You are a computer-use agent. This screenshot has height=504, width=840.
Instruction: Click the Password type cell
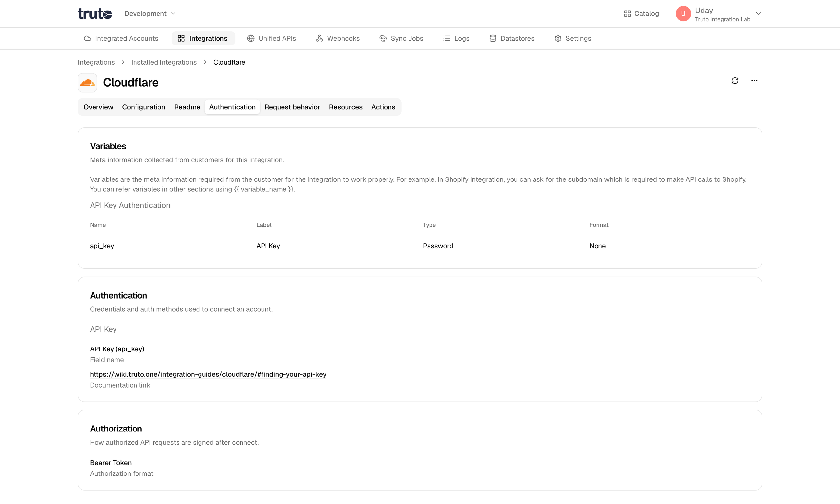(x=438, y=246)
